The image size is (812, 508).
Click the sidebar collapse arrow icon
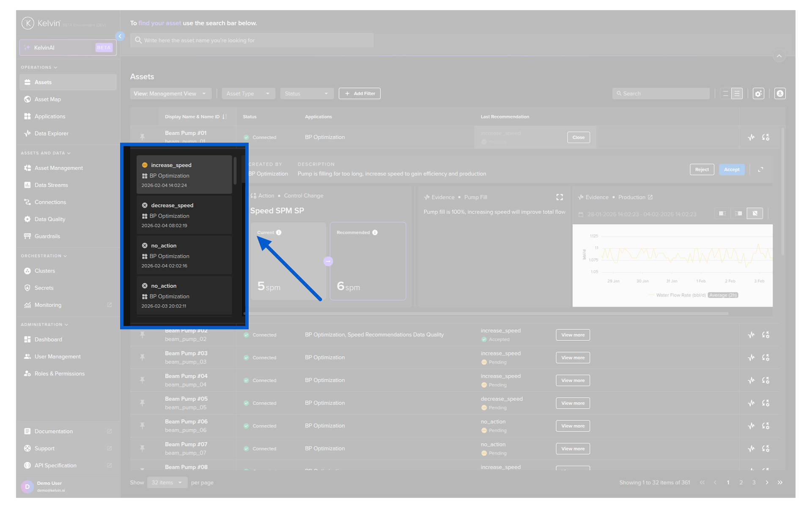(120, 36)
